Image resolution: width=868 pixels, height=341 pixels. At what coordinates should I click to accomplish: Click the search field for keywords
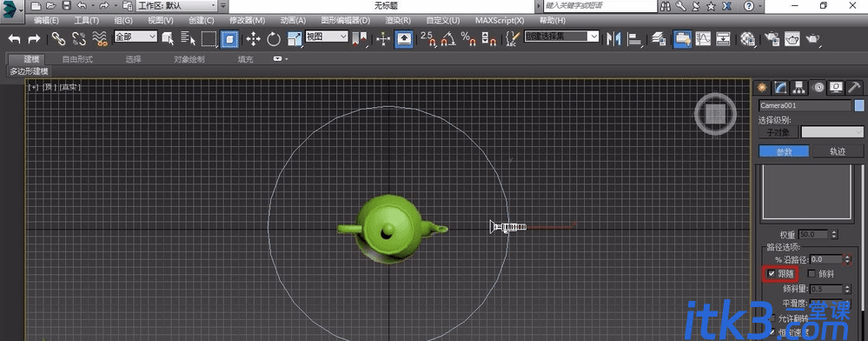(600, 6)
